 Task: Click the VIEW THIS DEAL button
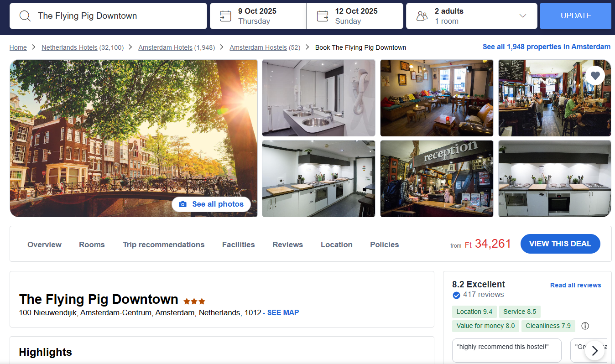click(560, 244)
